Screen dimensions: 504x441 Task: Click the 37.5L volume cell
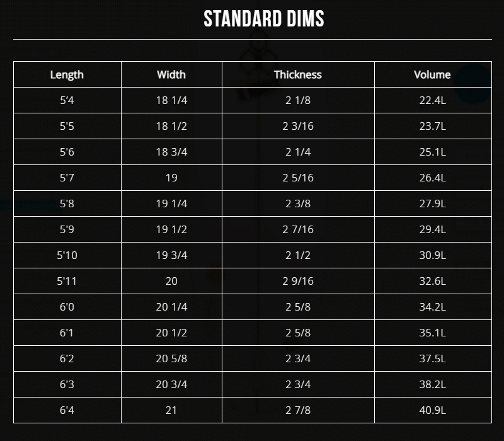click(x=432, y=358)
